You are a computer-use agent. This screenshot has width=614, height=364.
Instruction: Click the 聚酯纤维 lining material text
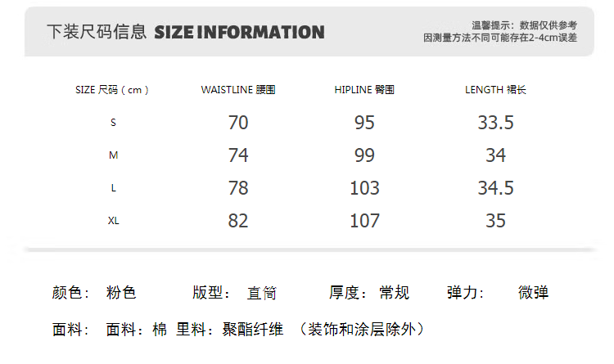253,330
